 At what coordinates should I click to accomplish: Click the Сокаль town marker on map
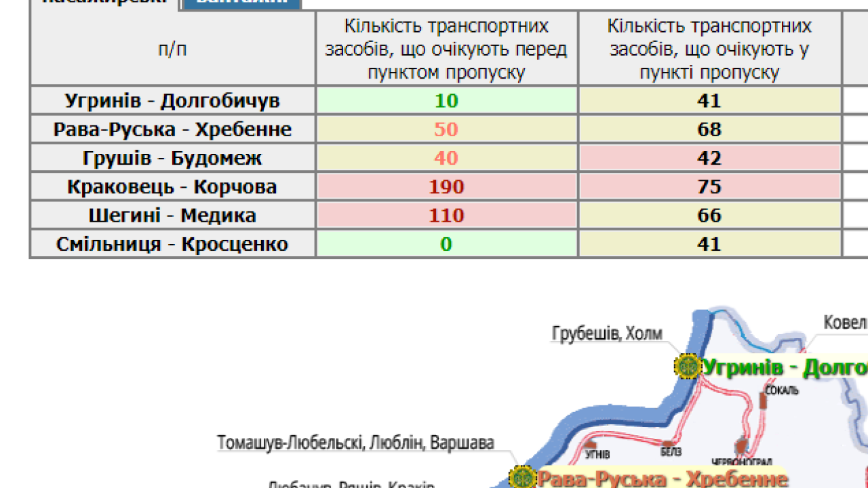764,401
